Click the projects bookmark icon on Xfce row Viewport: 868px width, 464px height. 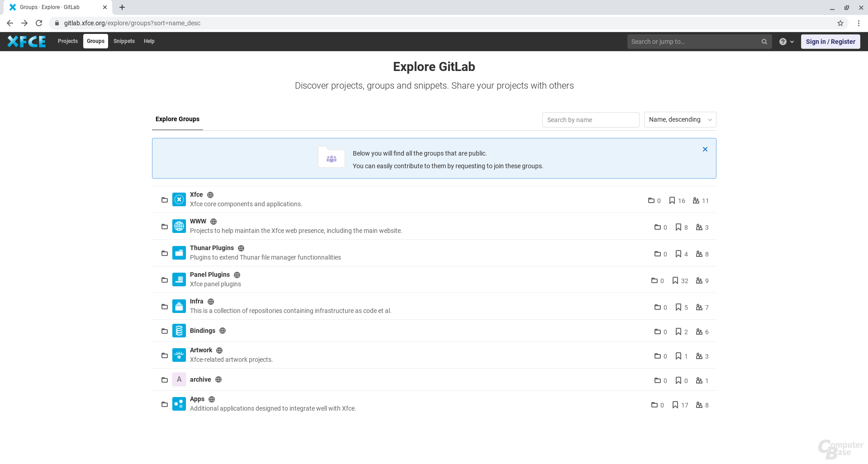pos(672,200)
